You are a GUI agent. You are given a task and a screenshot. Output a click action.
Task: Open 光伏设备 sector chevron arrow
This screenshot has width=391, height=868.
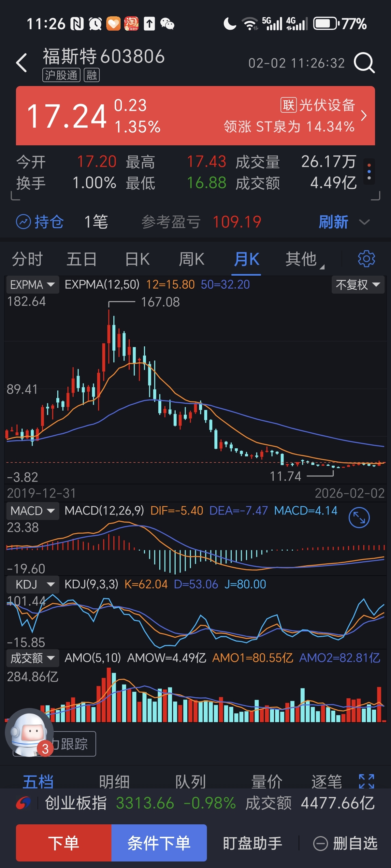[x=364, y=116]
